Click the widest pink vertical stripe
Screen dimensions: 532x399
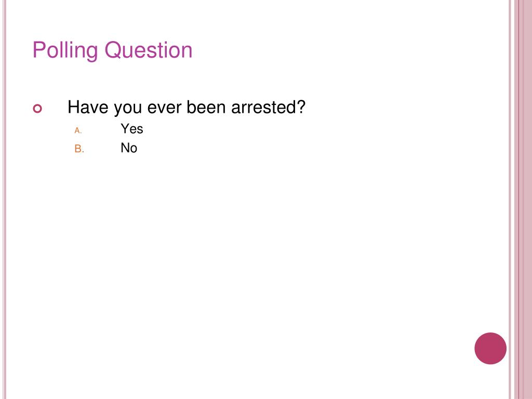pyautogui.click(x=528, y=199)
